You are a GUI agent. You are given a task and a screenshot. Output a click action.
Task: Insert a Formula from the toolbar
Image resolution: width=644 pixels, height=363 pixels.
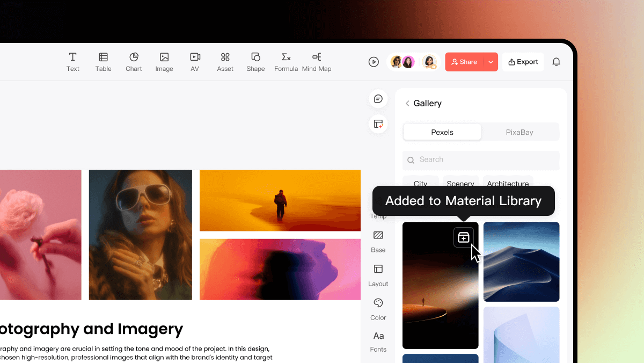click(286, 62)
